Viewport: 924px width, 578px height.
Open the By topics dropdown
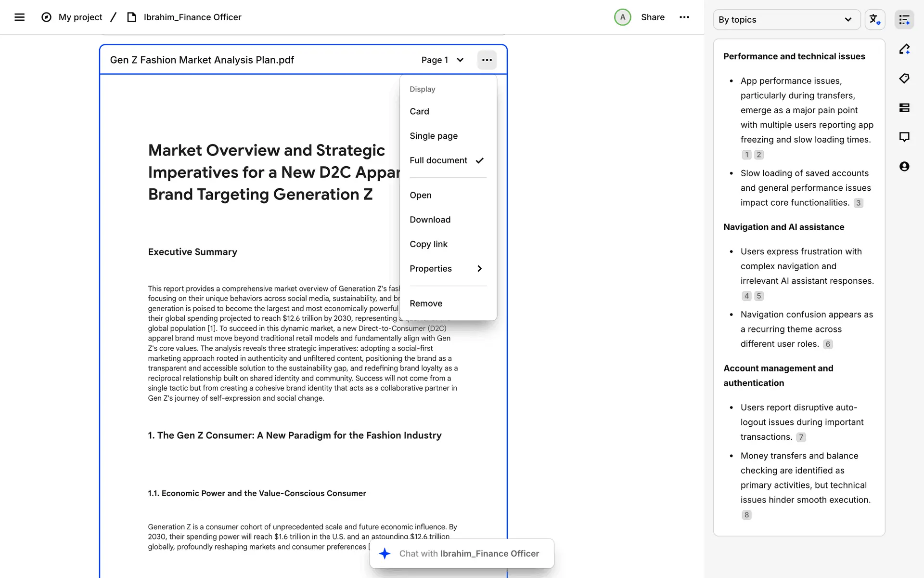[x=786, y=20]
